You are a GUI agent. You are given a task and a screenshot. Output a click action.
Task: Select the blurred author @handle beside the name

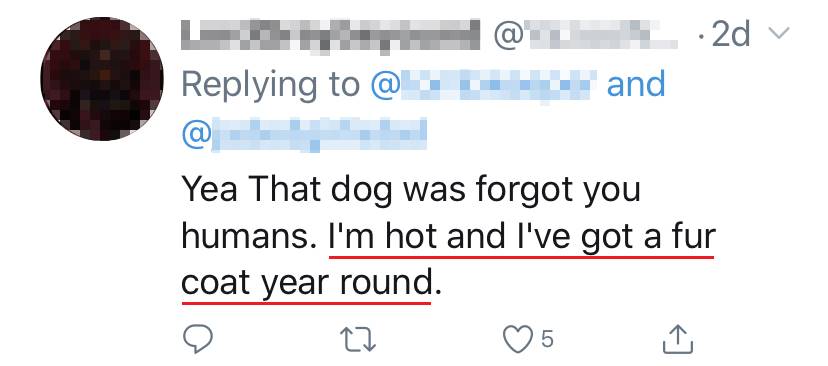coord(585,35)
